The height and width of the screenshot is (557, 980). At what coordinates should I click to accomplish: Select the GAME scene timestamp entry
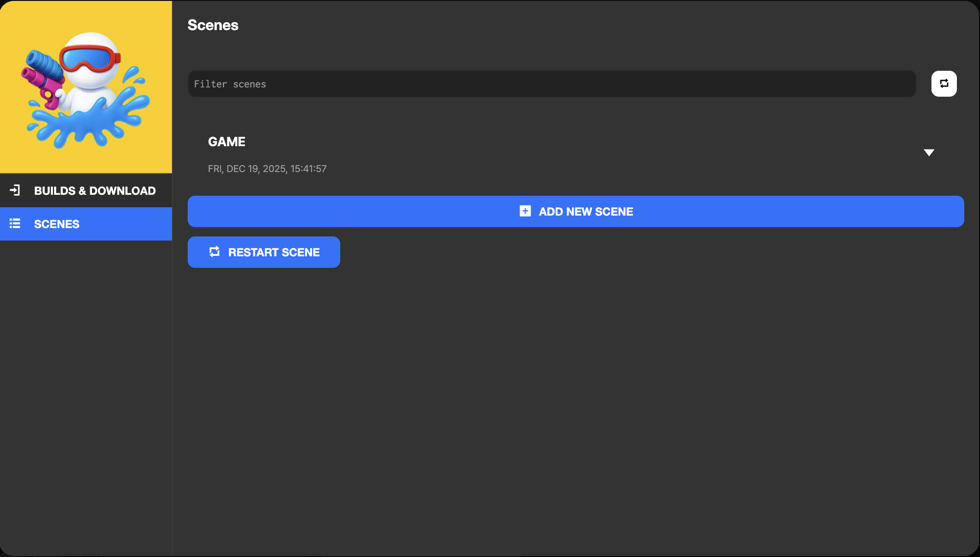[x=267, y=168]
